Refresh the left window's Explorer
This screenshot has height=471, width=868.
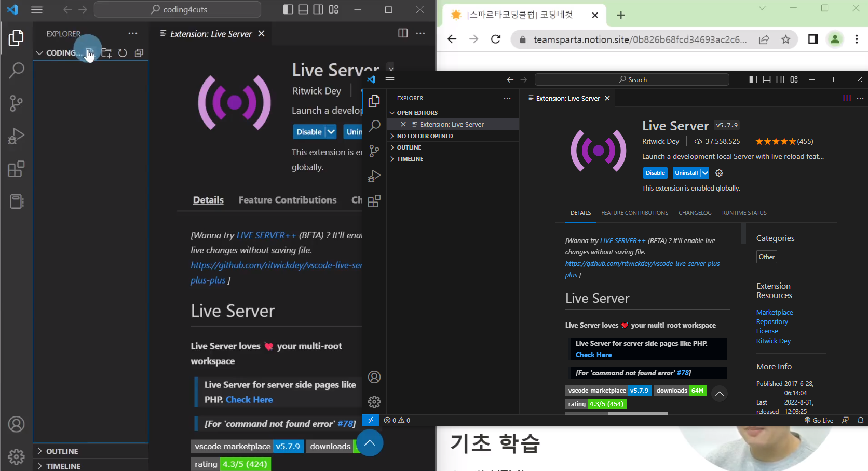click(x=123, y=53)
